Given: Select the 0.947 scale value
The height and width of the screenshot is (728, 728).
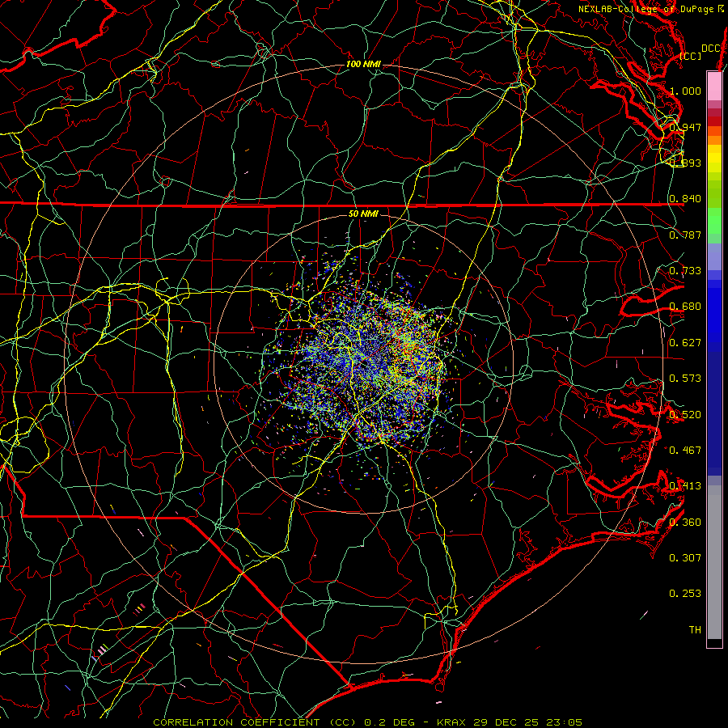Looking at the screenshot, I should point(685,127).
